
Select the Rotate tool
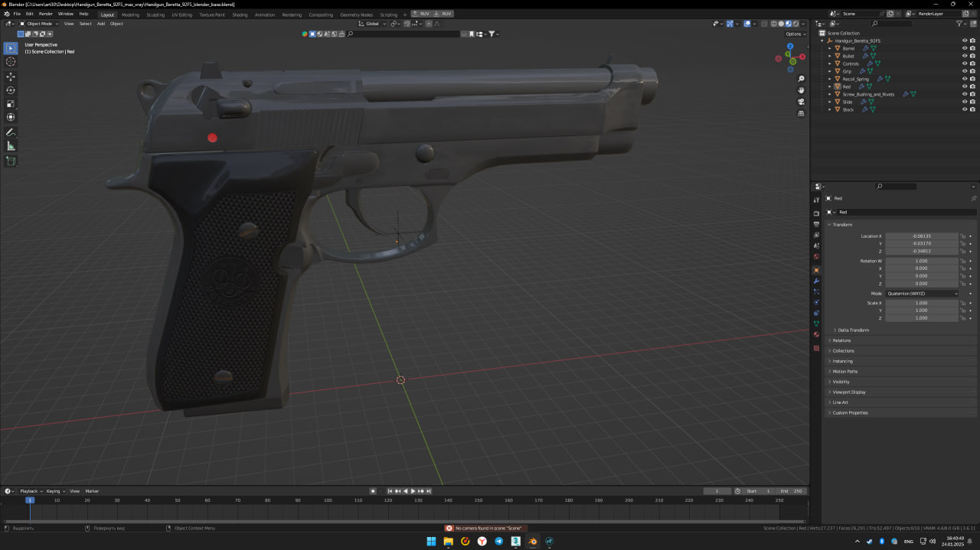(11, 90)
